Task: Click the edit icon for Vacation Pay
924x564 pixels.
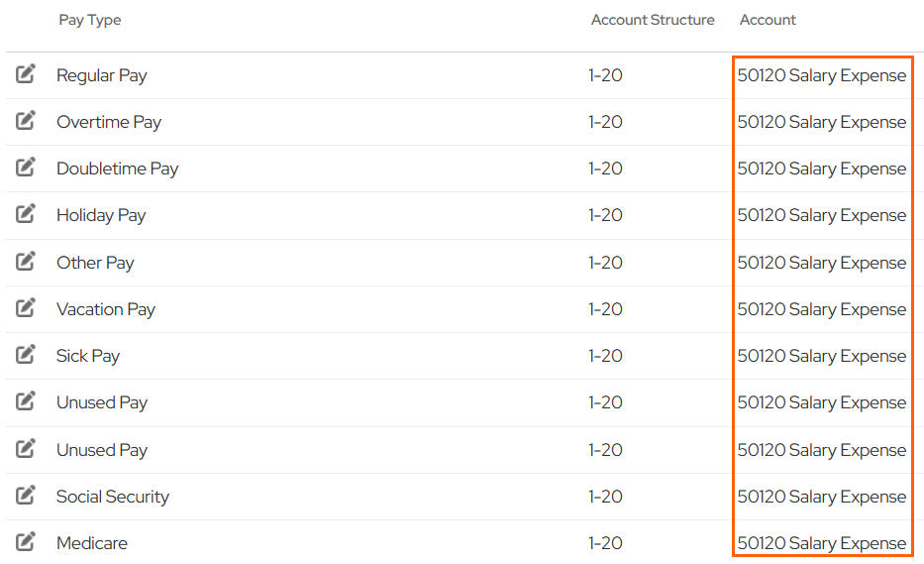Action: 26,308
